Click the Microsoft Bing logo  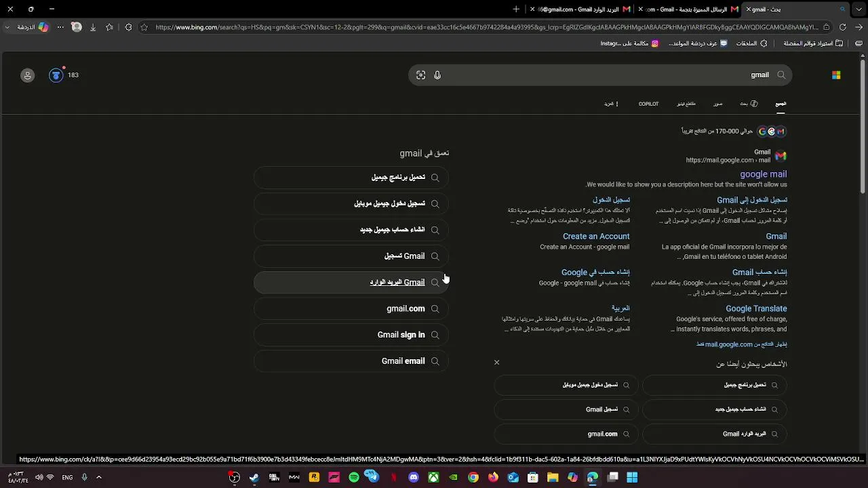[836, 75]
